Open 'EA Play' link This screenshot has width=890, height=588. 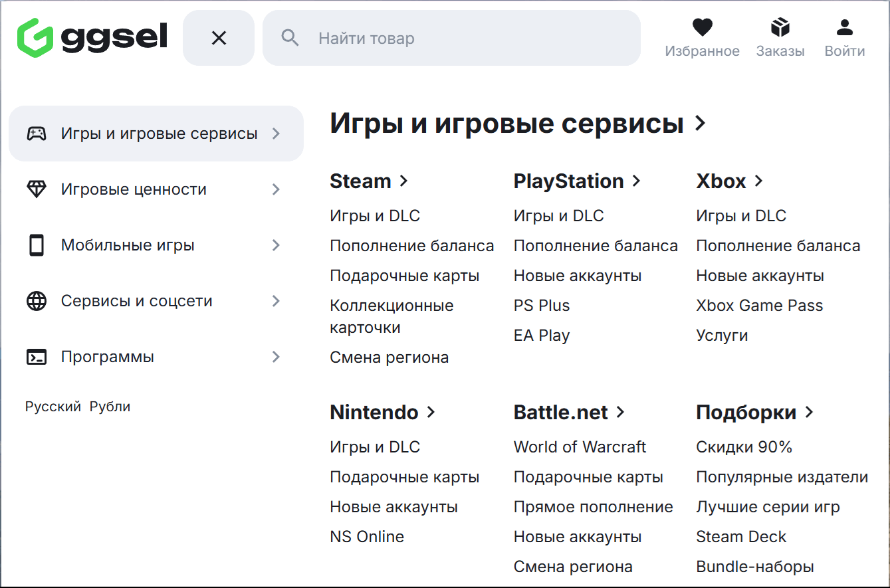click(x=542, y=336)
